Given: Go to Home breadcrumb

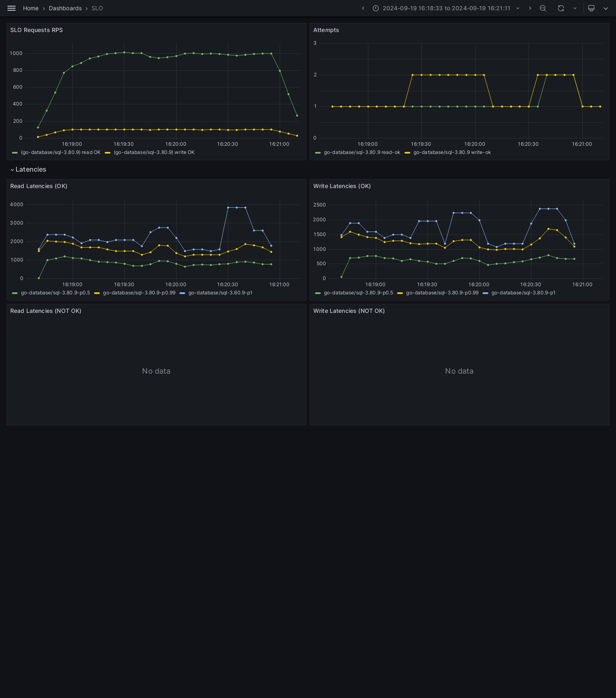Looking at the screenshot, I should coord(31,8).
